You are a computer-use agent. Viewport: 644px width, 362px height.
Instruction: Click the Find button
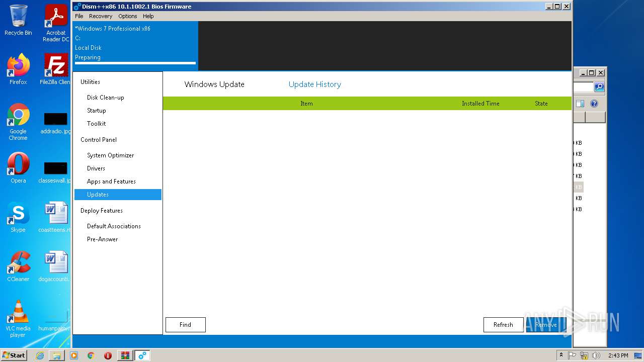pyautogui.click(x=186, y=325)
